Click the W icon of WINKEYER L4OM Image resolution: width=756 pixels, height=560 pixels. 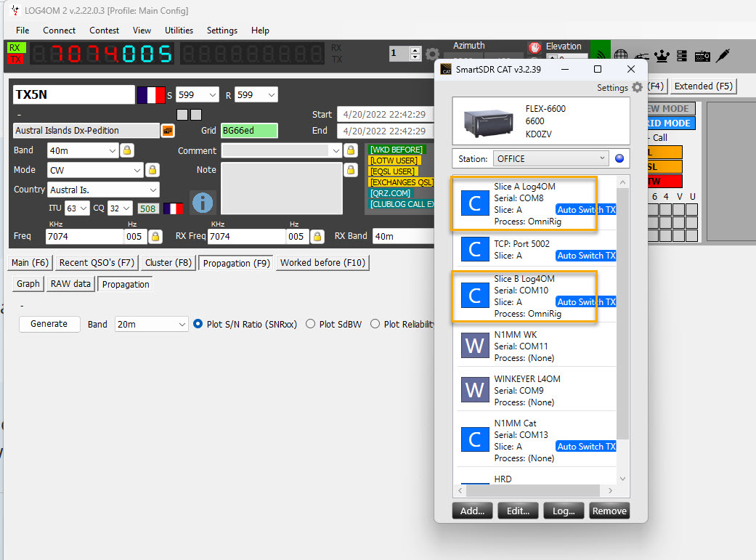coord(475,390)
